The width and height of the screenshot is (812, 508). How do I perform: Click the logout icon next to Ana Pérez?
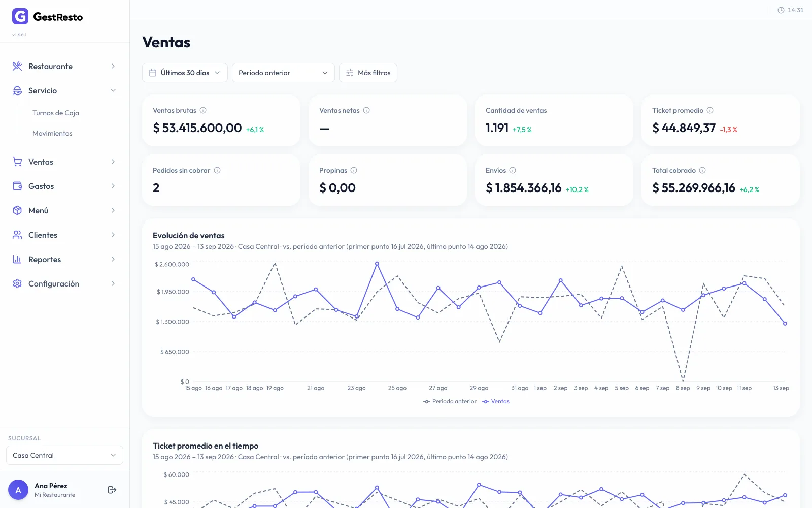[x=112, y=490]
